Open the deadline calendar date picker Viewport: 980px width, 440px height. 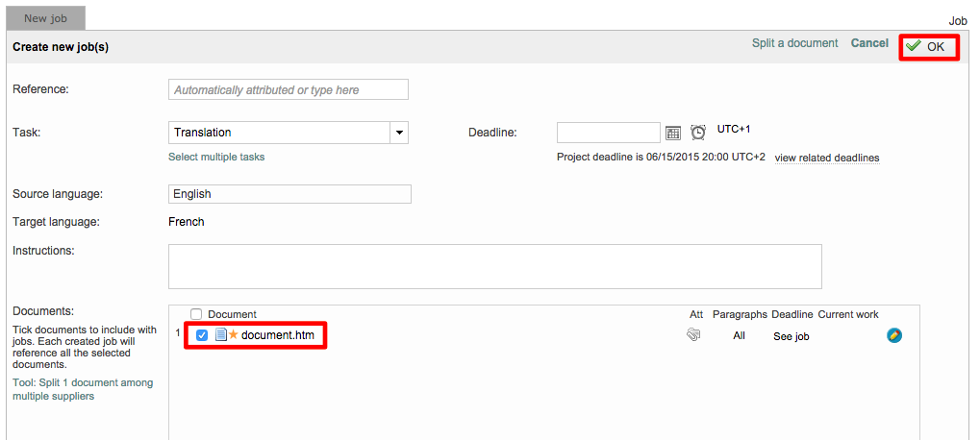(673, 133)
